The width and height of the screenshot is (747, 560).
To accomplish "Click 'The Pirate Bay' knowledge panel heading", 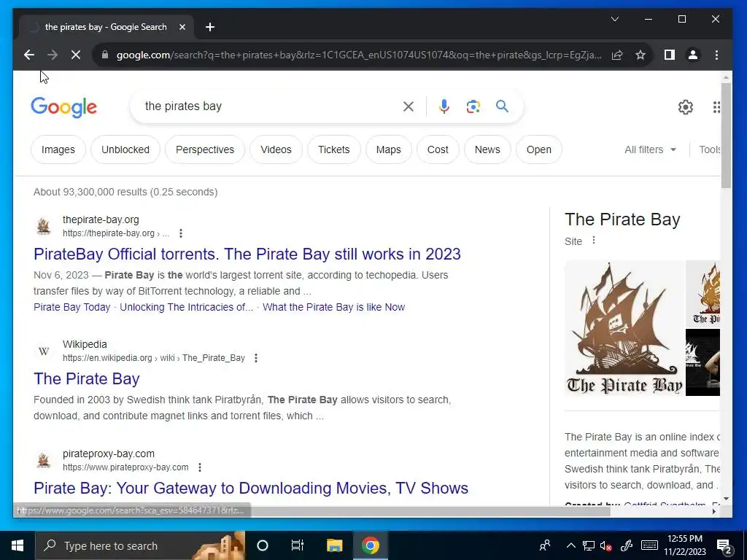I will coord(622,219).
